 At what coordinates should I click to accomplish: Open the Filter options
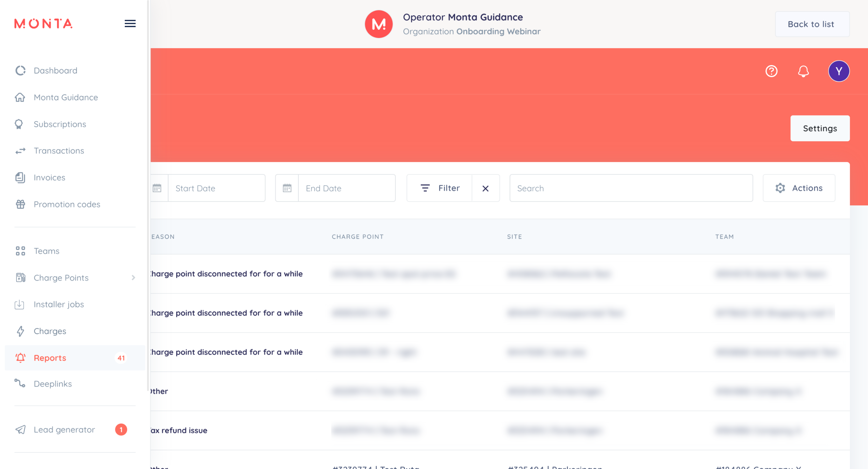pyautogui.click(x=440, y=188)
